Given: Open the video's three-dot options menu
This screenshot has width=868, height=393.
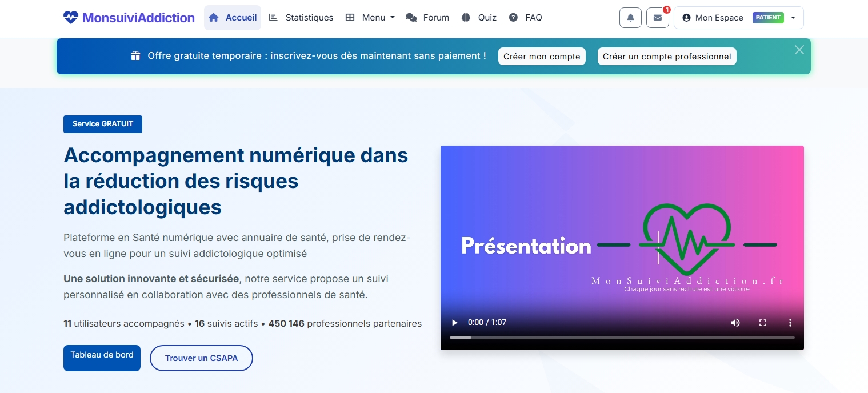Looking at the screenshot, I should point(790,323).
